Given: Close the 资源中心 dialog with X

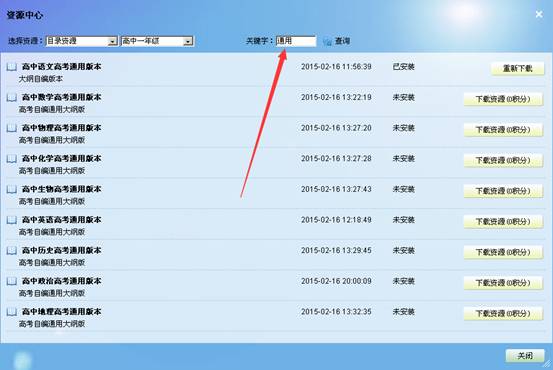Looking at the screenshot, I should (539, 14).
